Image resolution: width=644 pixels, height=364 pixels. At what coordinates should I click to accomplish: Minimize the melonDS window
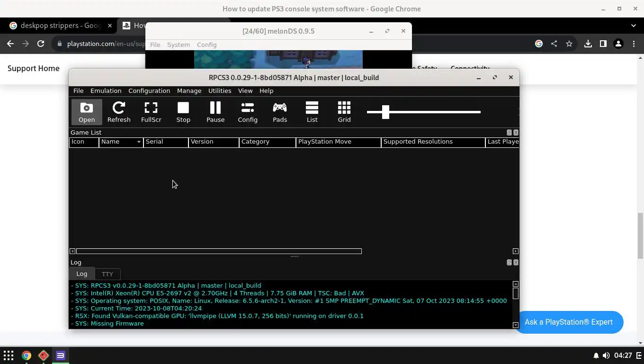371,31
